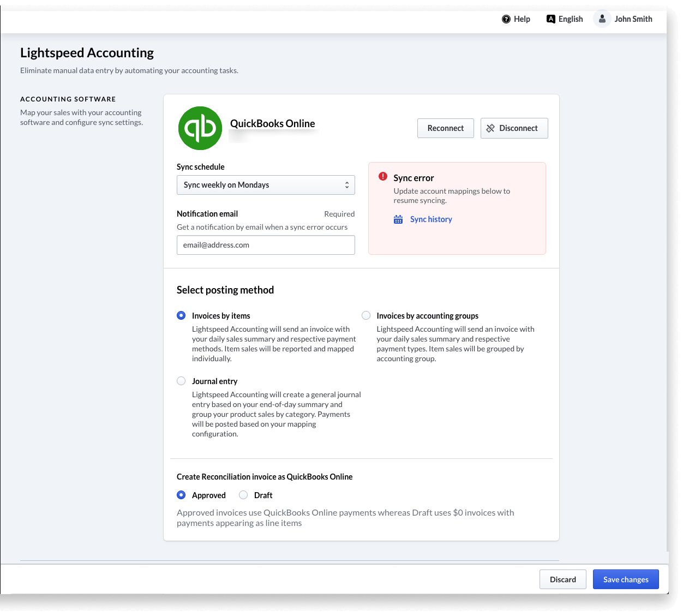This screenshot has width=683, height=616.
Task: Click the calendar icon beside Sync history
Action: (x=398, y=219)
